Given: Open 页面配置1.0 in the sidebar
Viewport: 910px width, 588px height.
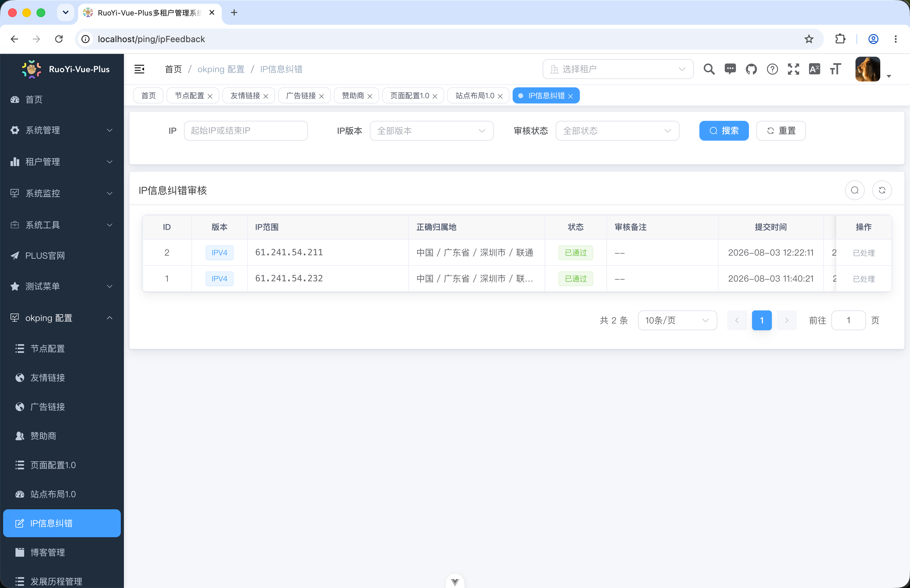Looking at the screenshot, I should coord(62,465).
